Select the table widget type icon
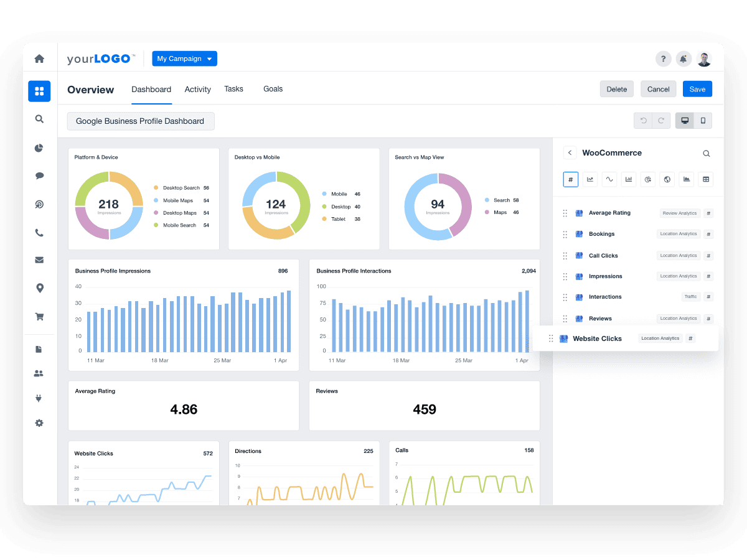 click(x=705, y=179)
